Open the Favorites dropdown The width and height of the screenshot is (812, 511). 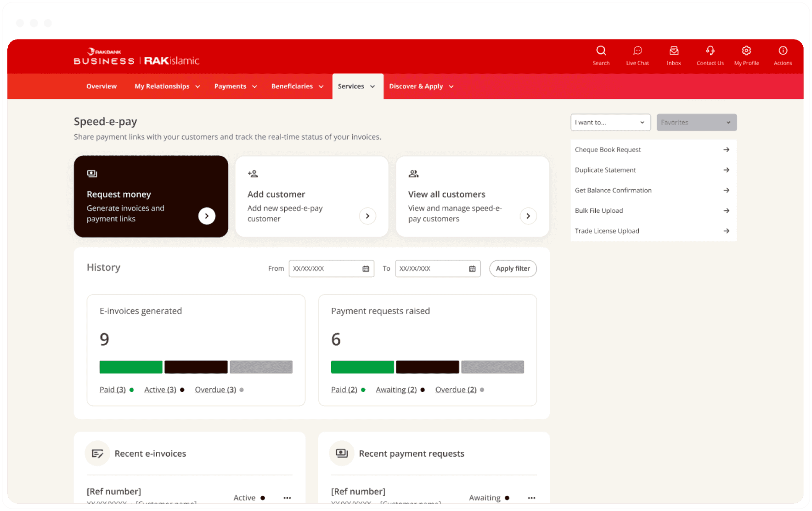tap(697, 122)
